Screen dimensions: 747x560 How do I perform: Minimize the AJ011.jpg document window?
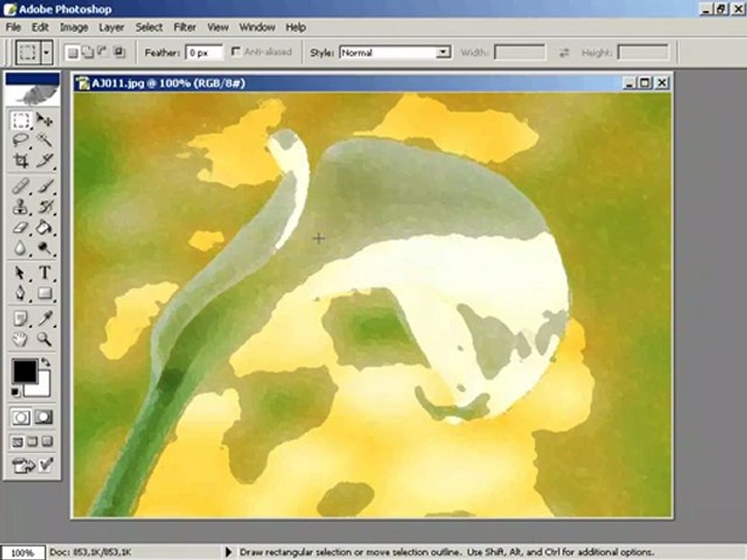pos(630,83)
